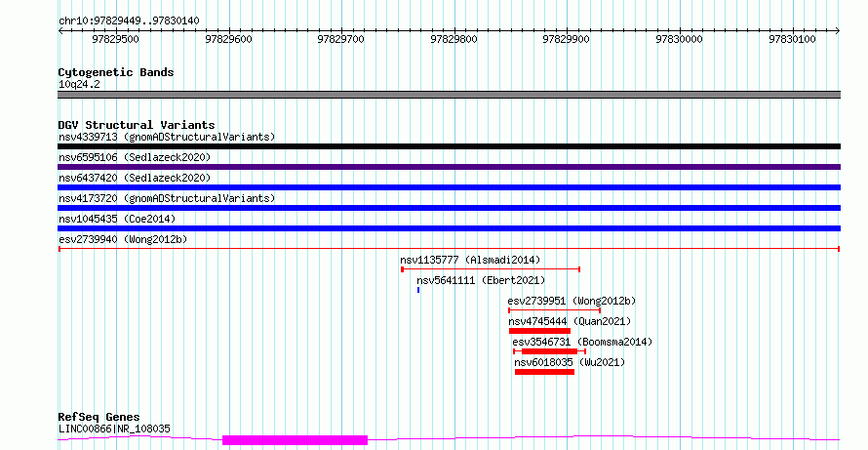The width and height of the screenshot is (868, 450).
Task: Select the blue bar under nsv6437420
Action: [449, 187]
